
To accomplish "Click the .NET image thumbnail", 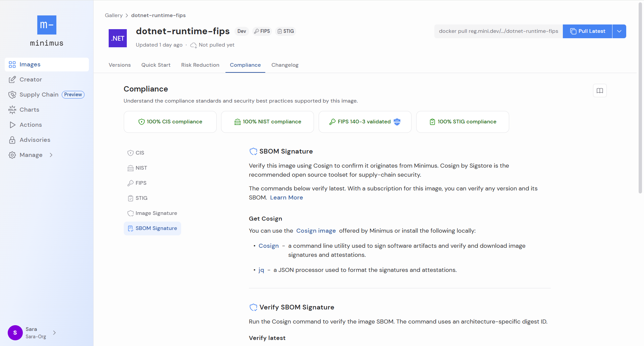I will [x=118, y=38].
